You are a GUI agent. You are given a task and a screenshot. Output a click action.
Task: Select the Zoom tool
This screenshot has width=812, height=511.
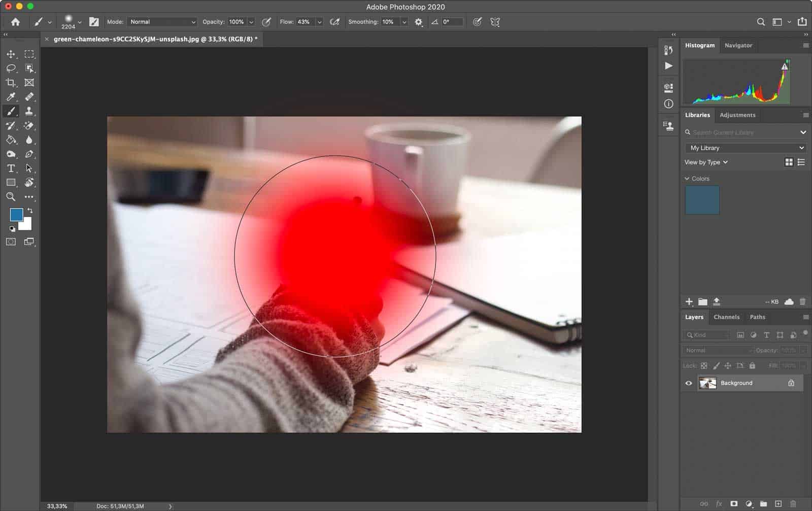11,196
